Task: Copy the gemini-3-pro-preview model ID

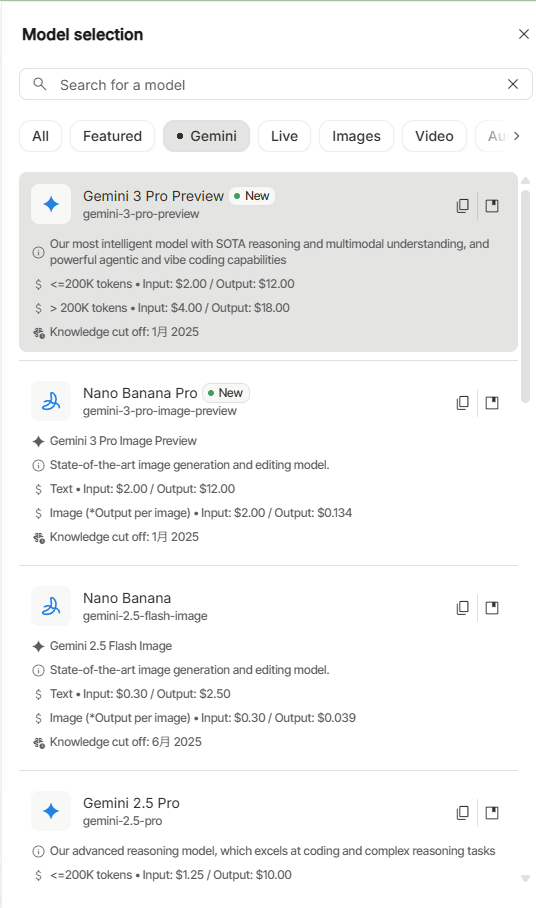Action: click(x=462, y=206)
